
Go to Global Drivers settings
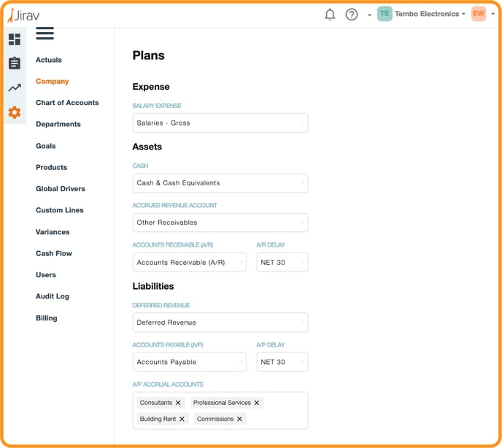click(61, 189)
